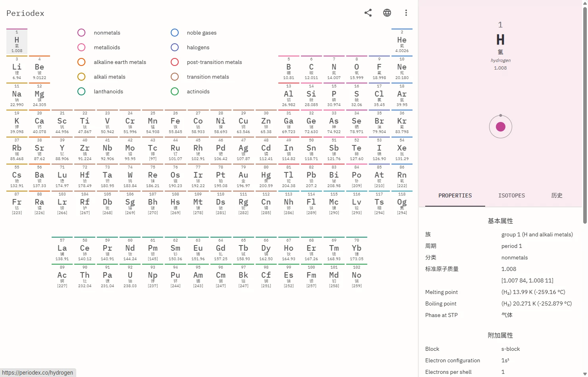Select the PROPERTIES tab

click(x=455, y=195)
